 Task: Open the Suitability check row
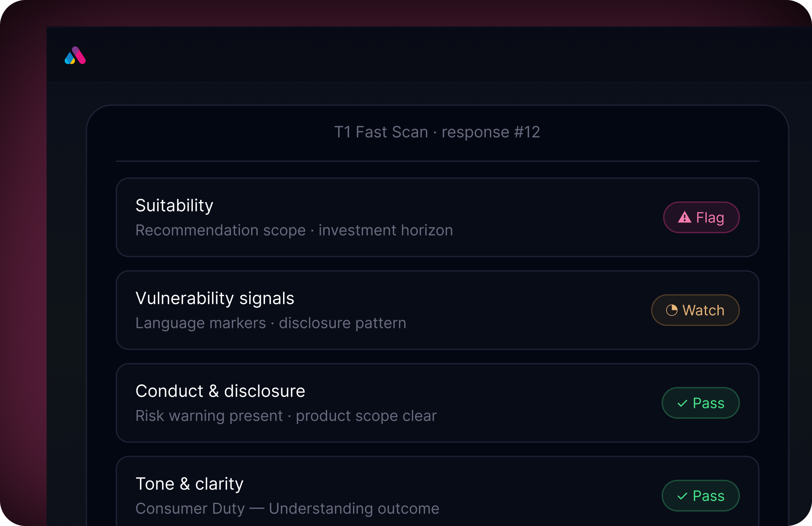[437, 217]
